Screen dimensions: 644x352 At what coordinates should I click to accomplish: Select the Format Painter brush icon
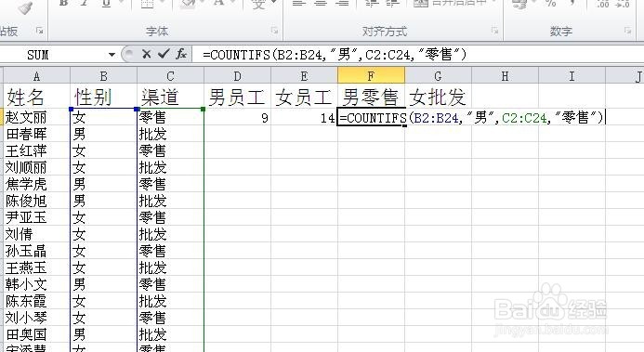click(x=25, y=7)
